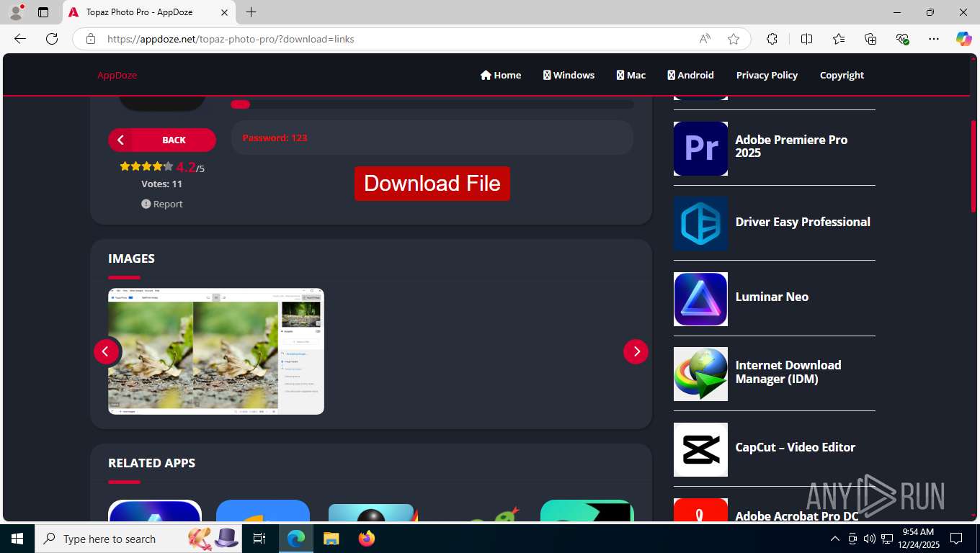This screenshot has width=980, height=553.
Task: Click the Internet Download Manager icon
Action: pyautogui.click(x=700, y=374)
